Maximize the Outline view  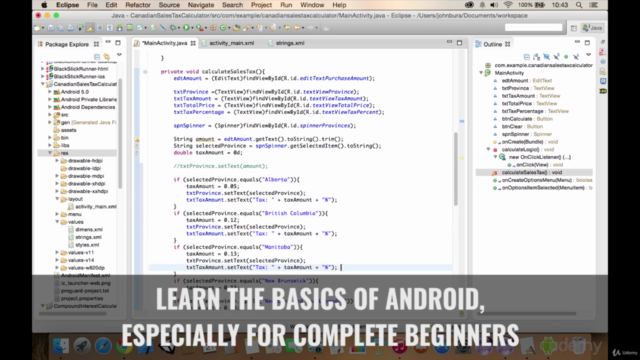pos(587,42)
